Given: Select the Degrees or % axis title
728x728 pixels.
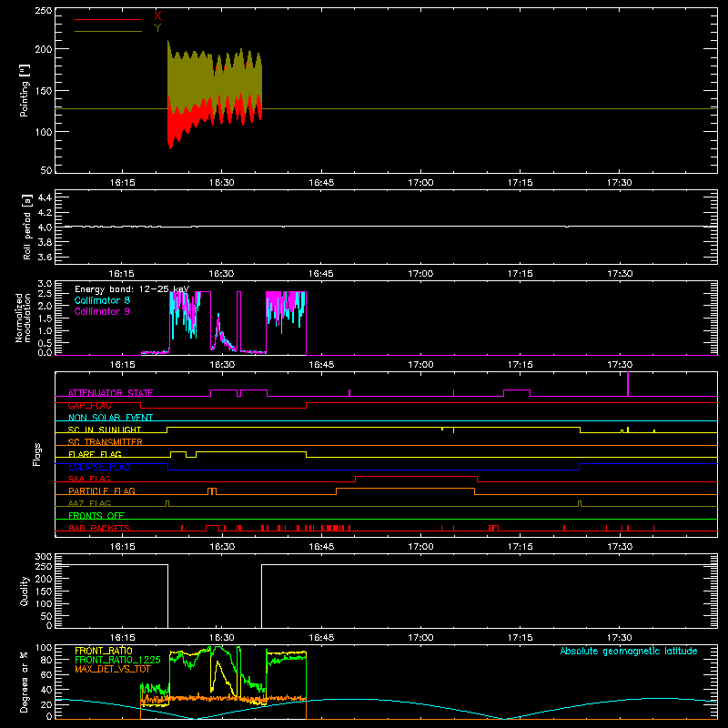Looking at the screenshot, I should coord(25,682).
